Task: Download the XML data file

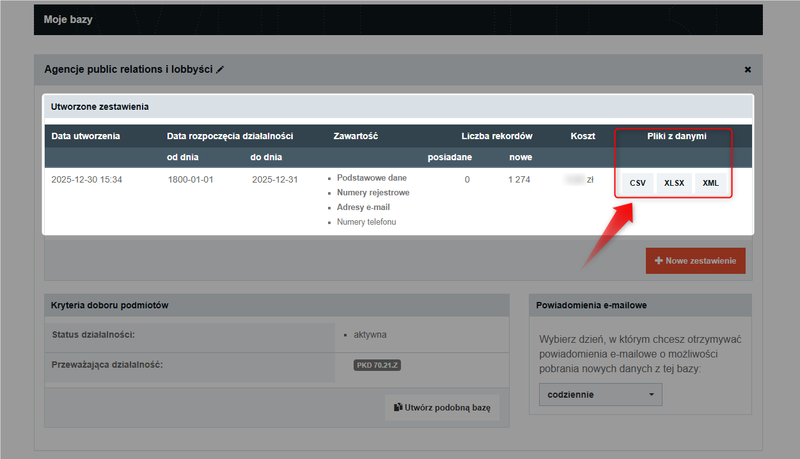Action: pyautogui.click(x=710, y=183)
